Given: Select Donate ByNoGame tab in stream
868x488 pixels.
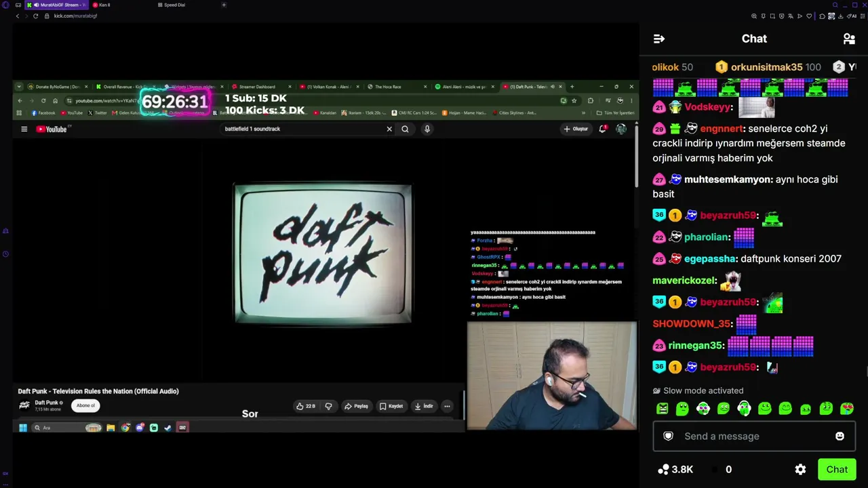Looking at the screenshot, I should (58, 87).
